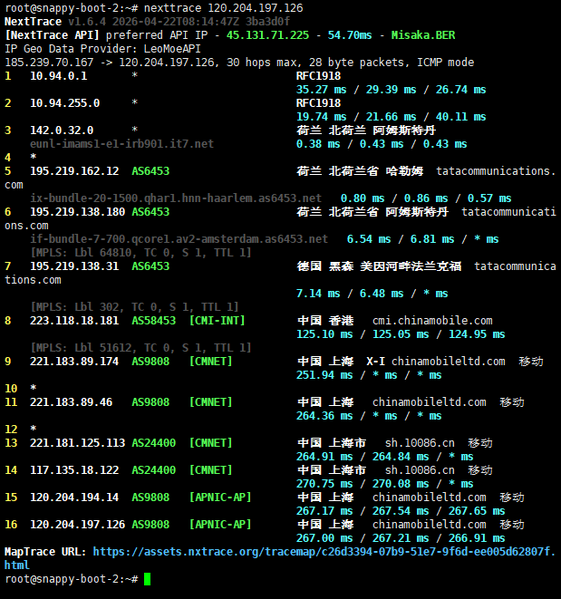The height and width of the screenshot is (599, 561).
Task: Select hostname ix-bundle-20-1500.qhar1.hnn-haarlem.as6453.net
Action: coord(176,198)
